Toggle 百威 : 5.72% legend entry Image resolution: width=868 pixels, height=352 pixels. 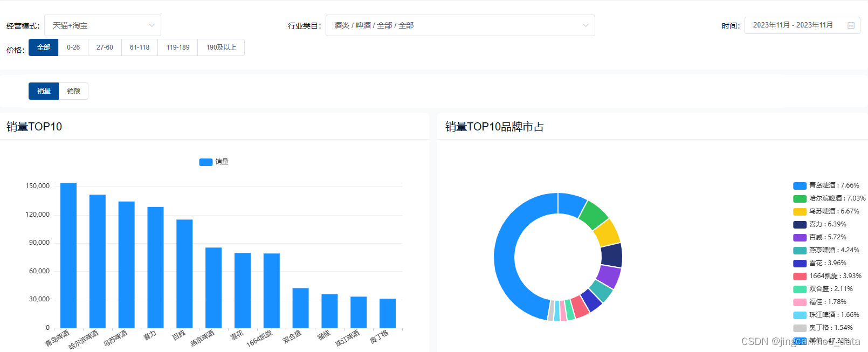(x=820, y=237)
